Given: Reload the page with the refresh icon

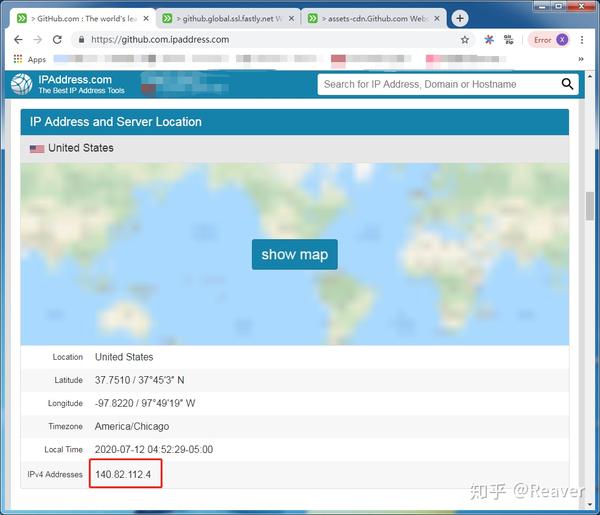Looking at the screenshot, I should (57, 40).
